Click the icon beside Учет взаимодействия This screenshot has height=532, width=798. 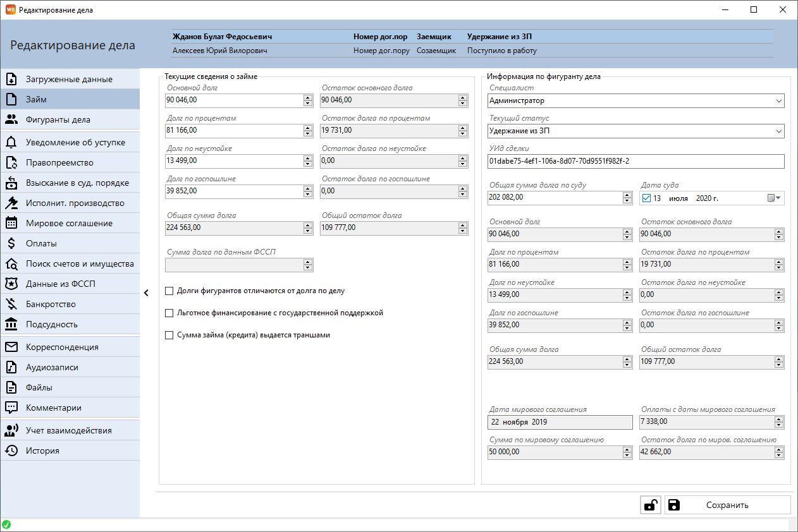point(11,430)
